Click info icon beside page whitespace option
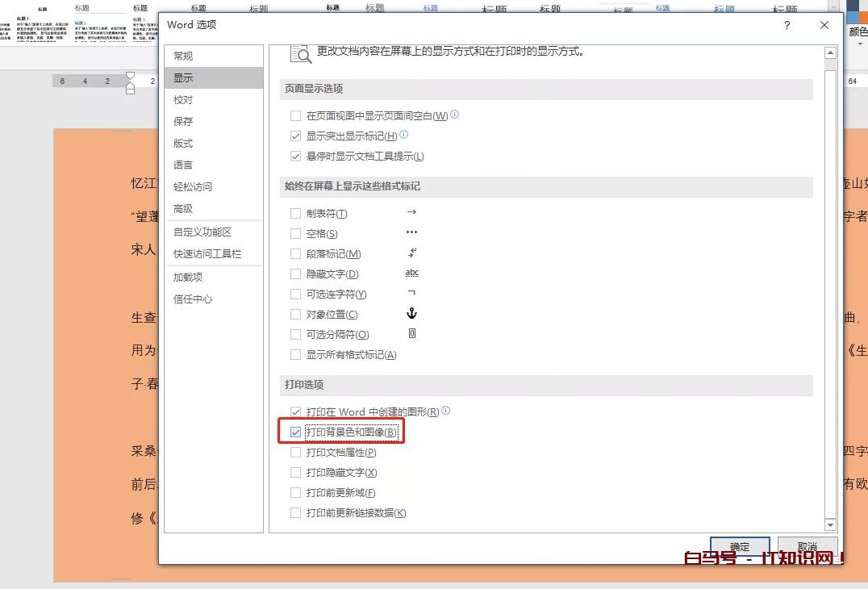 455,115
